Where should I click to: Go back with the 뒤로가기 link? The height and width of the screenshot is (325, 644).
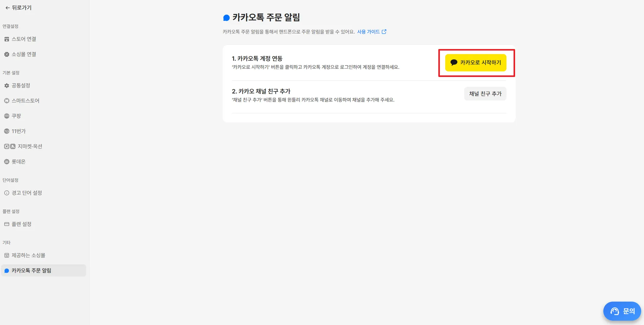click(x=19, y=8)
